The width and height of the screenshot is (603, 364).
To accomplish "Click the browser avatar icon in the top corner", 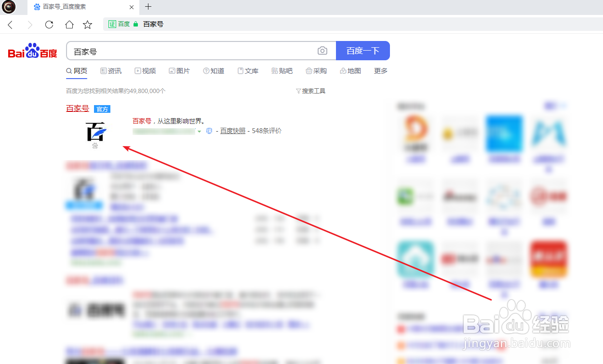I will [x=9, y=7].
